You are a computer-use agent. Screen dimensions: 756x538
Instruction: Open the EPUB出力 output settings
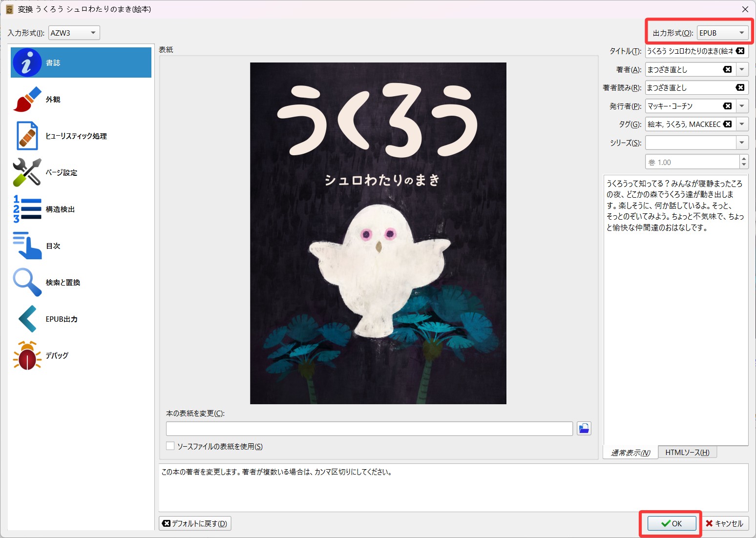tap(61, 319)
